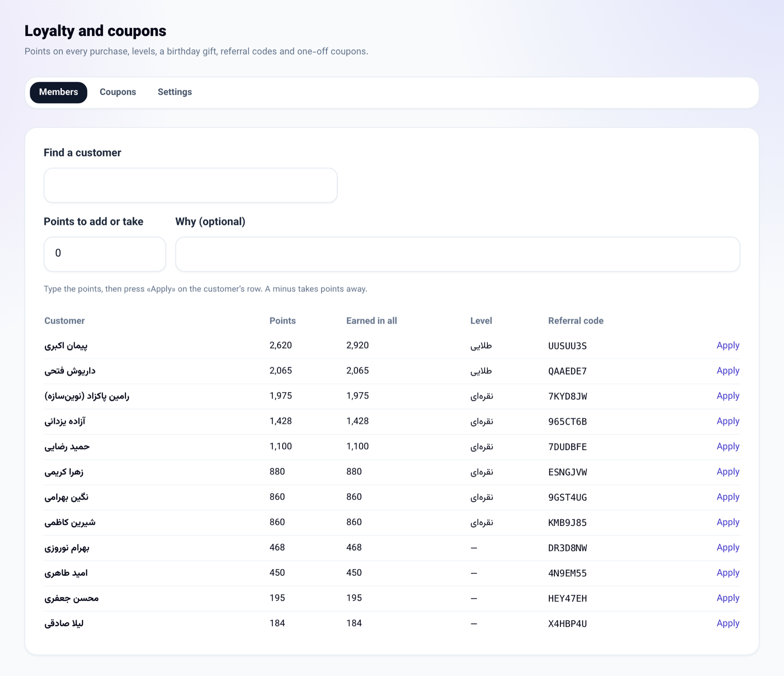The width and height of the screenshot is (784, 676).
Task: Select customer name امید طاهری
Action: click(66, 573)
